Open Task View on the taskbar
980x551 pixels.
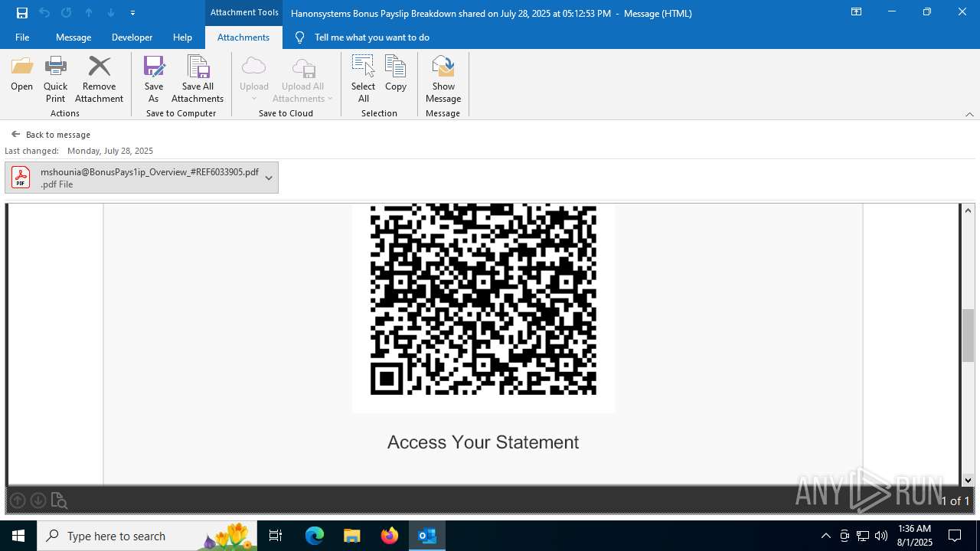click(276, 536)
